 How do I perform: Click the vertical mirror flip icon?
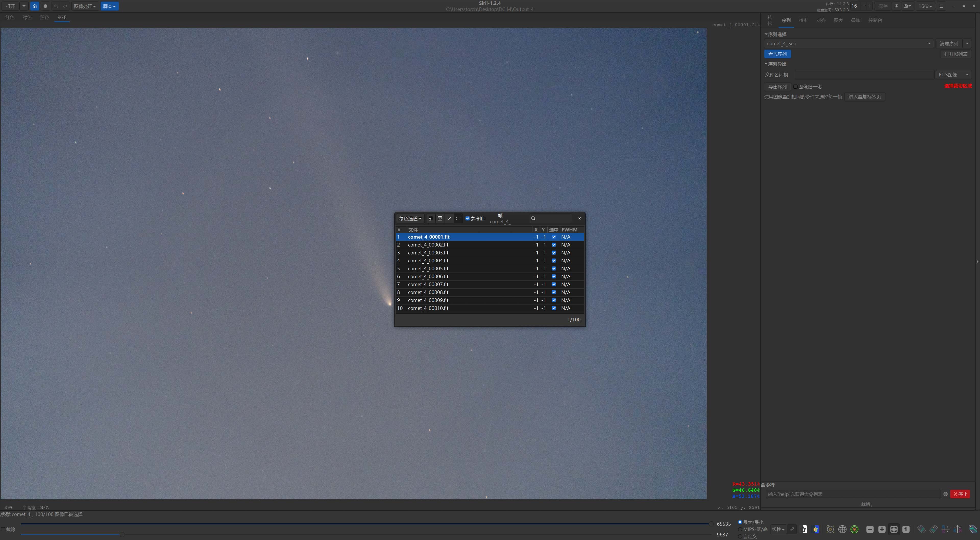pos(958,529)
